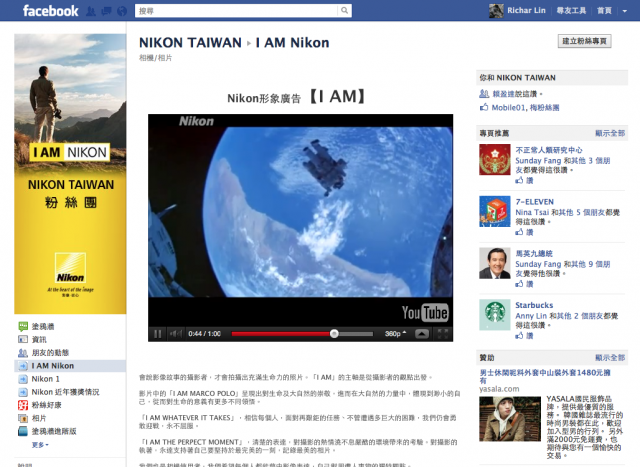The image size is (640, 467).
Task: Open the 360p video quality menu
Action: pyautogui.click(x=395, y=334)
